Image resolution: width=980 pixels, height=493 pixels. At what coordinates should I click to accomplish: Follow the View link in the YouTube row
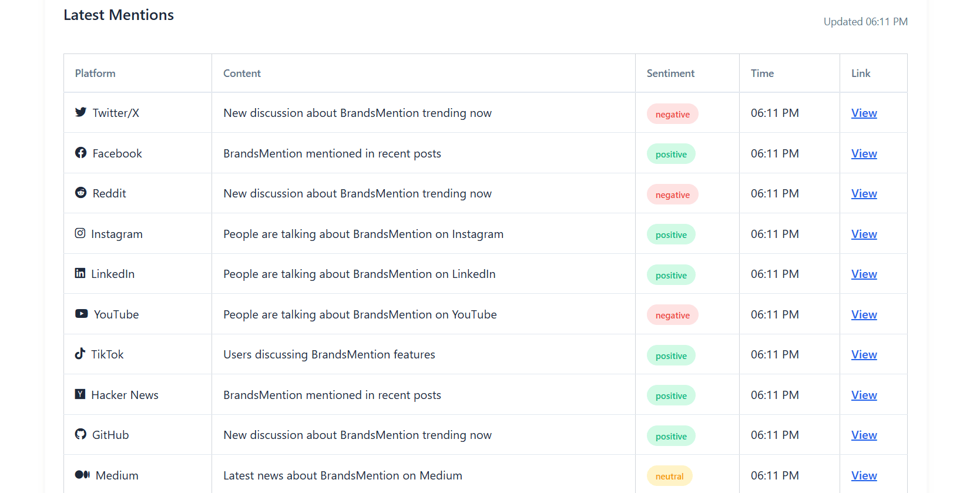pos(864,314)
